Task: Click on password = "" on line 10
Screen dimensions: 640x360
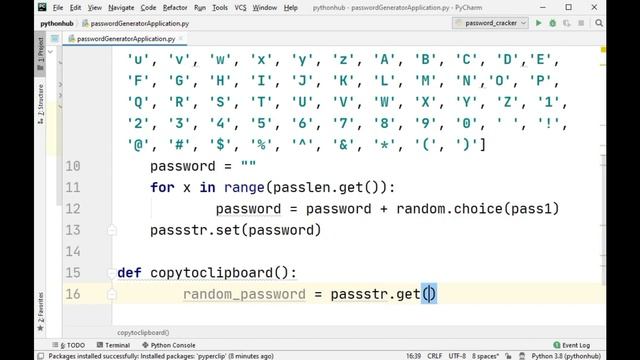Action: (x=203, y=167)
